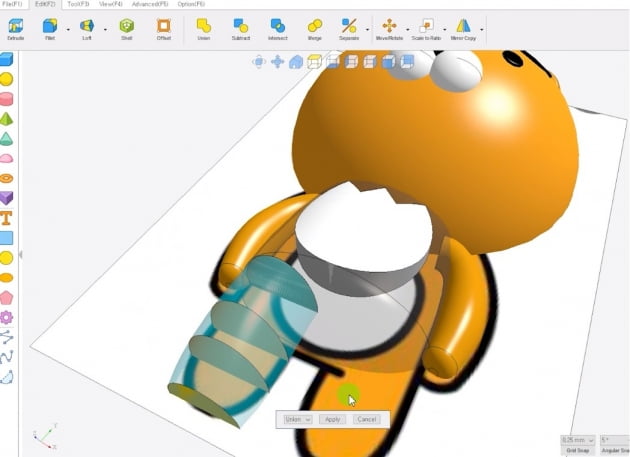Select the polyline sketch tool

pos(6,337)
